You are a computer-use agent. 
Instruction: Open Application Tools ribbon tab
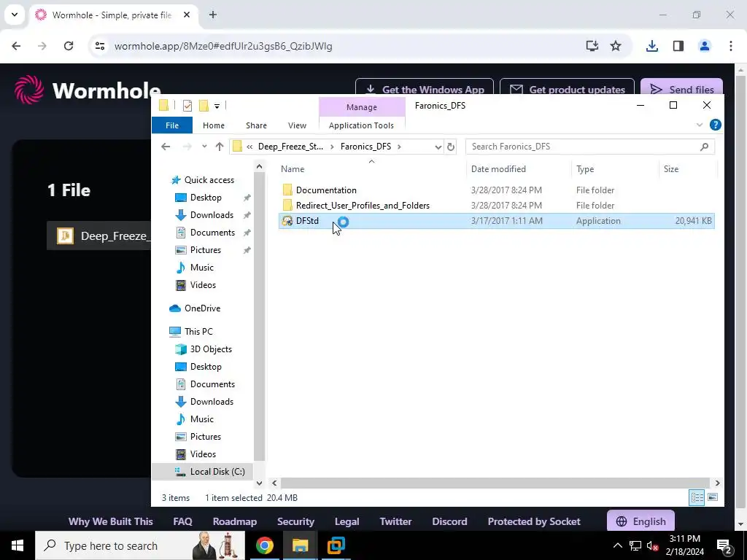[x=361, y=125]
